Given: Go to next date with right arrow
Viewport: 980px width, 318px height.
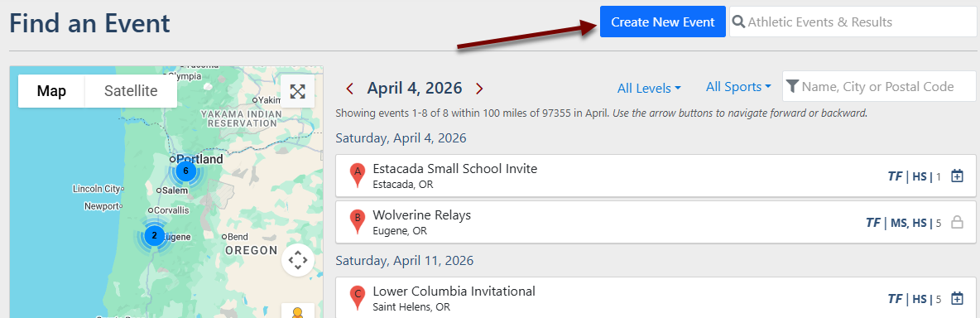Looking at the screenshot, I should click(479, 89).
